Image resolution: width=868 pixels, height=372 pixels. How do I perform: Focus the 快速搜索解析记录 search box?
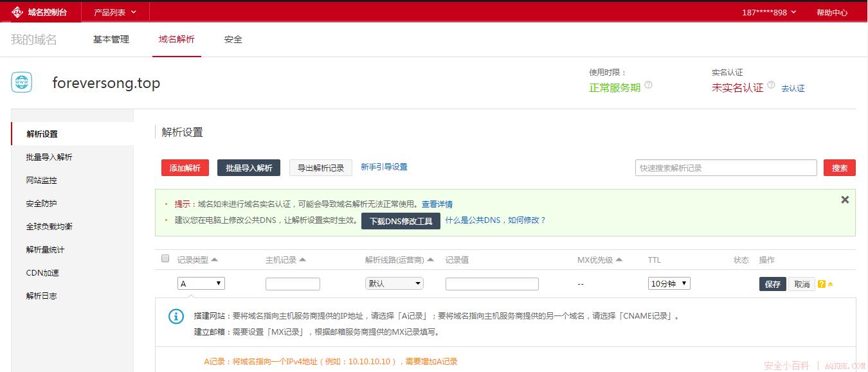click(x=726, y=168)
